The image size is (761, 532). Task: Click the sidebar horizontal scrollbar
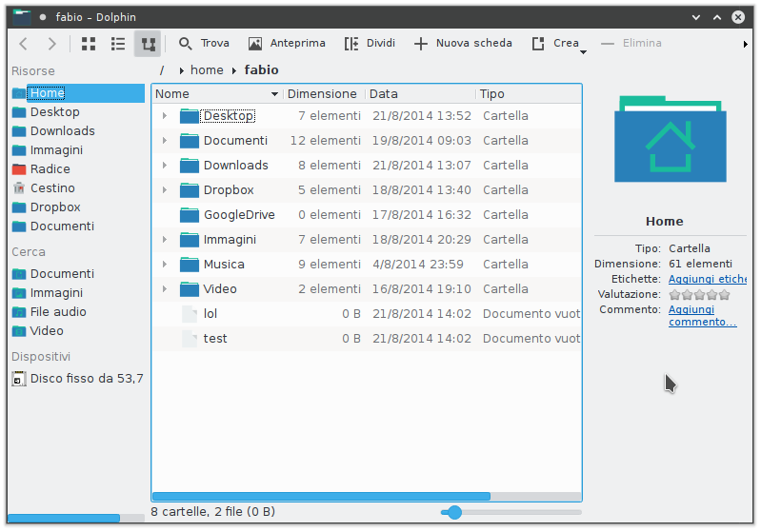pyautogui.click(x=64, y=518)
